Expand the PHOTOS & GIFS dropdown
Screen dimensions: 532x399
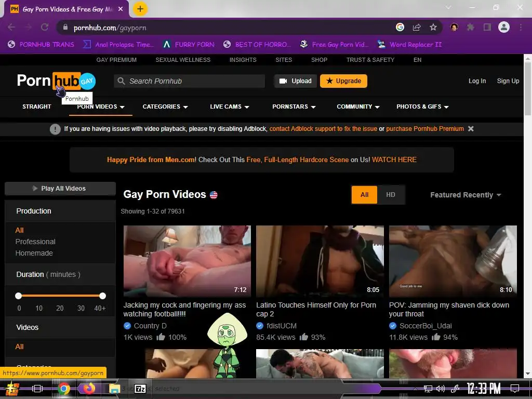tap(422, 107)
